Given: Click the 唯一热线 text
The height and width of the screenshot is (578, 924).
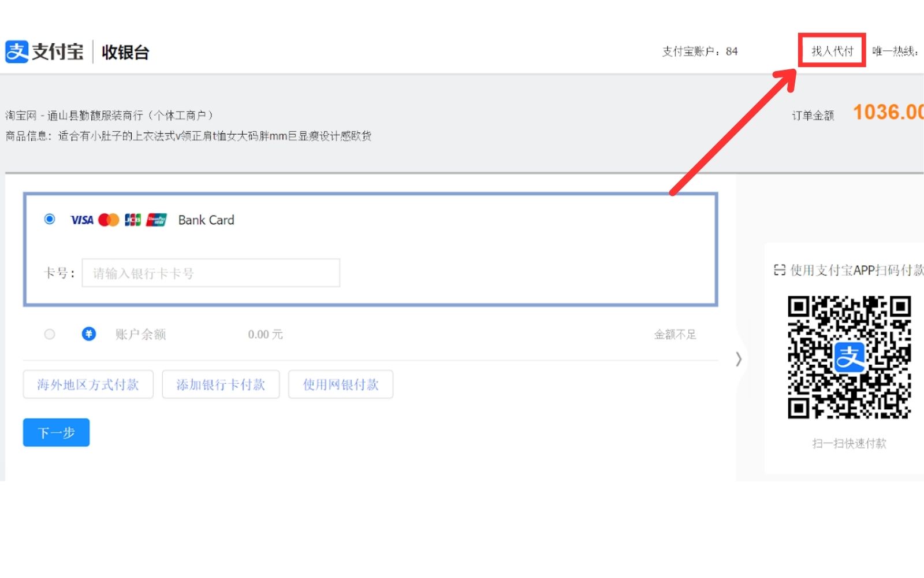Looking at the screenshot, I should pyautogui.click(x=896, y=51).
